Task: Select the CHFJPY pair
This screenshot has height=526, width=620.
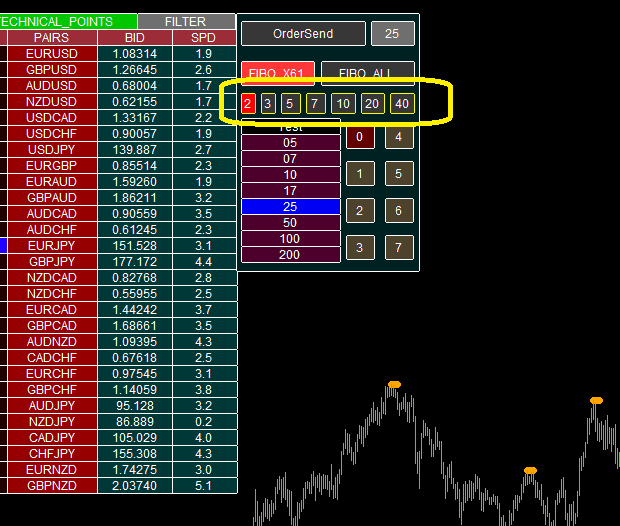Action: click(x=52, y=454)
